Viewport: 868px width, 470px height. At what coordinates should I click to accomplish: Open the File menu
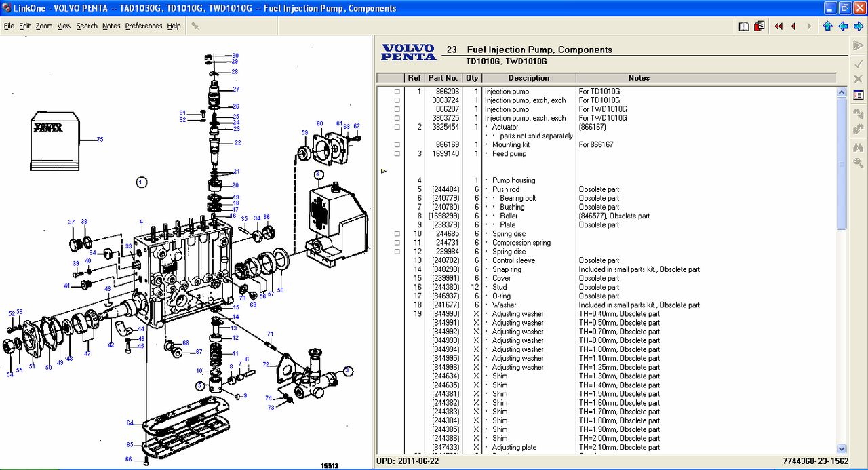[x=9, y=26]
